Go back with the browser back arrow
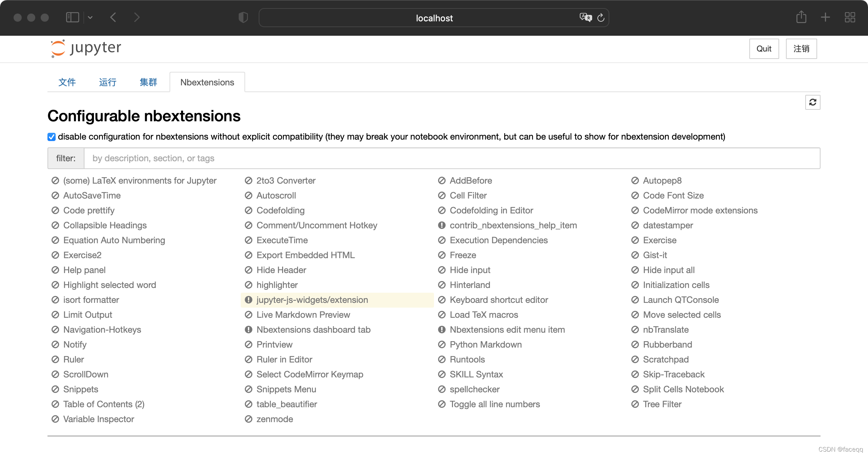 113,18
